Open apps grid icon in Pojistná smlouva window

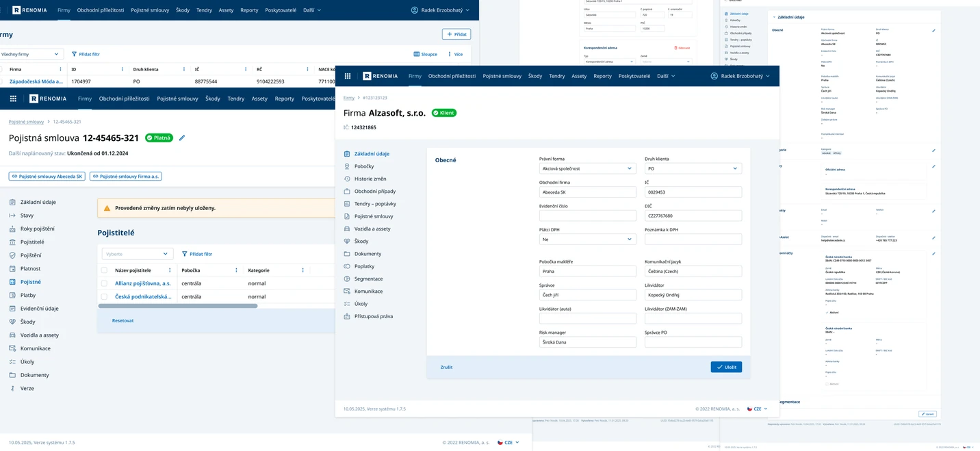[x=13, y=99]
